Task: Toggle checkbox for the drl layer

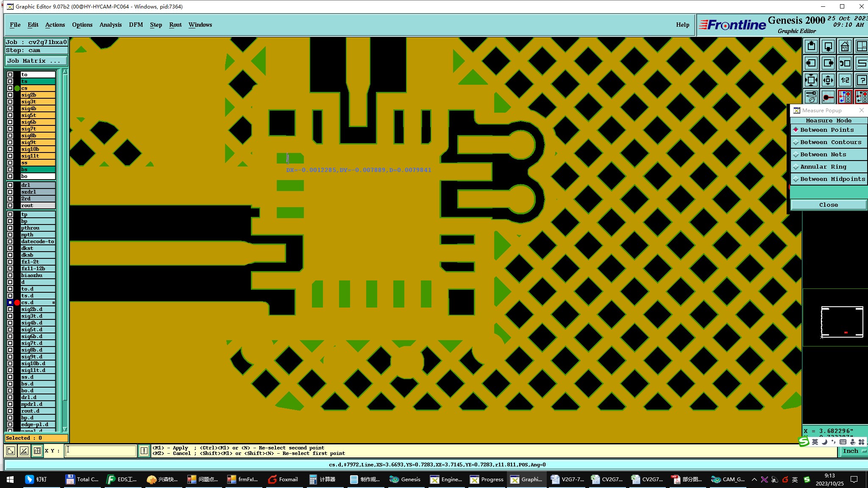Action: 10,185
